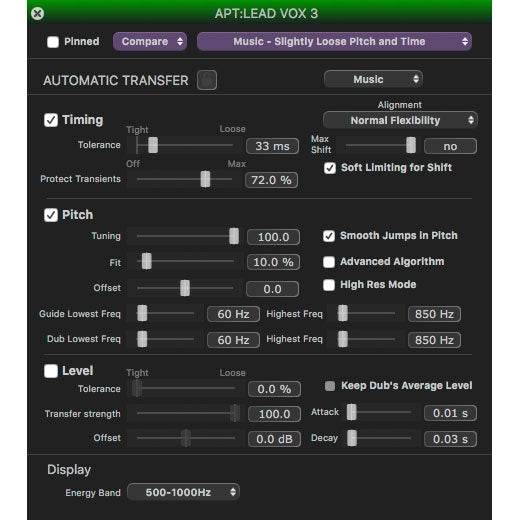Click the Max Shift slider handle
Screen dimensions: 520x520
411,145
